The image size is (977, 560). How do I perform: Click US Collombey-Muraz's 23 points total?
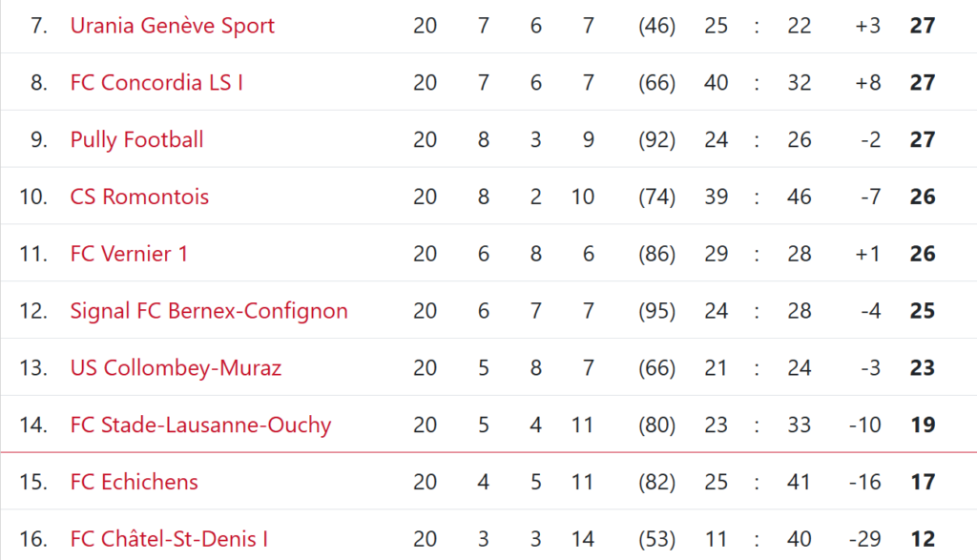click(922, 368)
